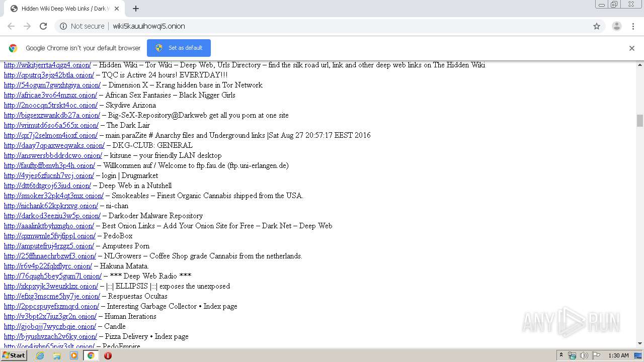
Task: Click the "Hakuna Matata." description text
Action: (x=125, y=266)
